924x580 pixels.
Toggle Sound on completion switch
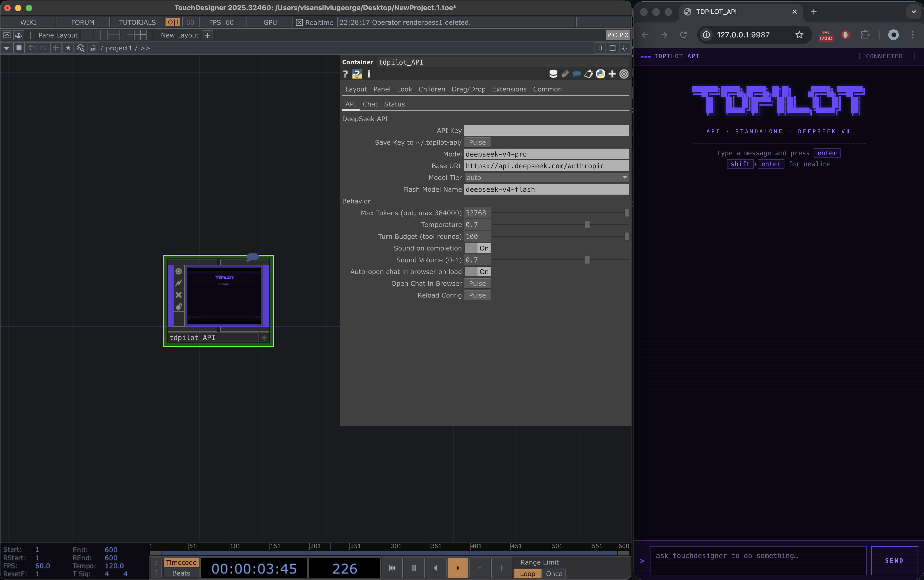coord(477,248)
